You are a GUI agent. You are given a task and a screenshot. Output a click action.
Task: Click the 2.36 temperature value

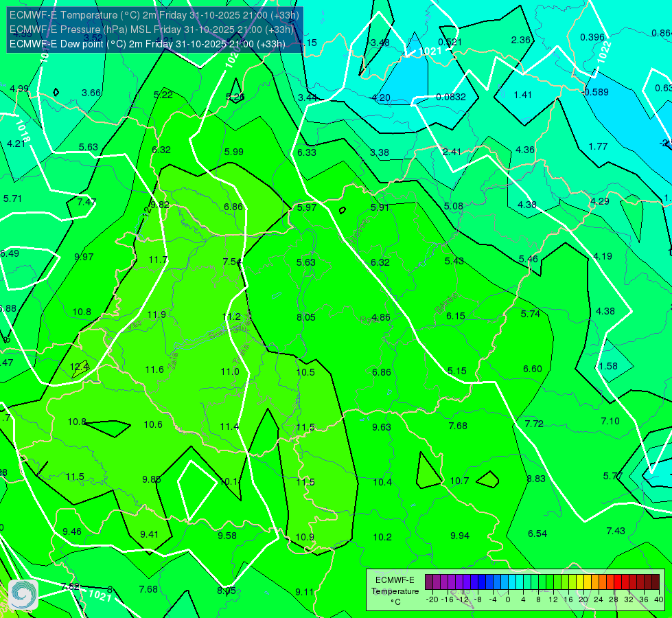pyautogui.click(x=521, y=41)
